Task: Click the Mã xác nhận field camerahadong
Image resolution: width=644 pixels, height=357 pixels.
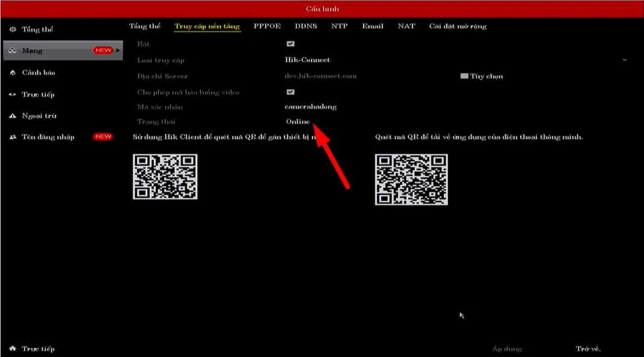Action: click(x=311, y=107)
